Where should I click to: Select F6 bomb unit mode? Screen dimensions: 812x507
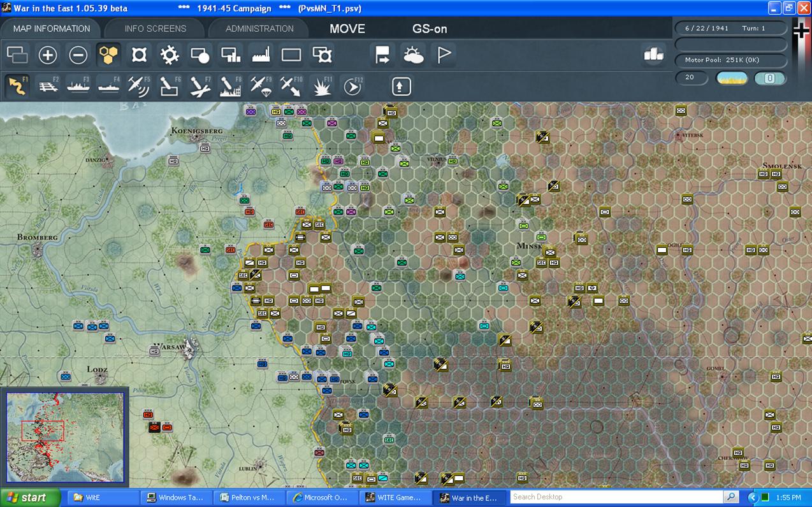[x=170, y=86]
